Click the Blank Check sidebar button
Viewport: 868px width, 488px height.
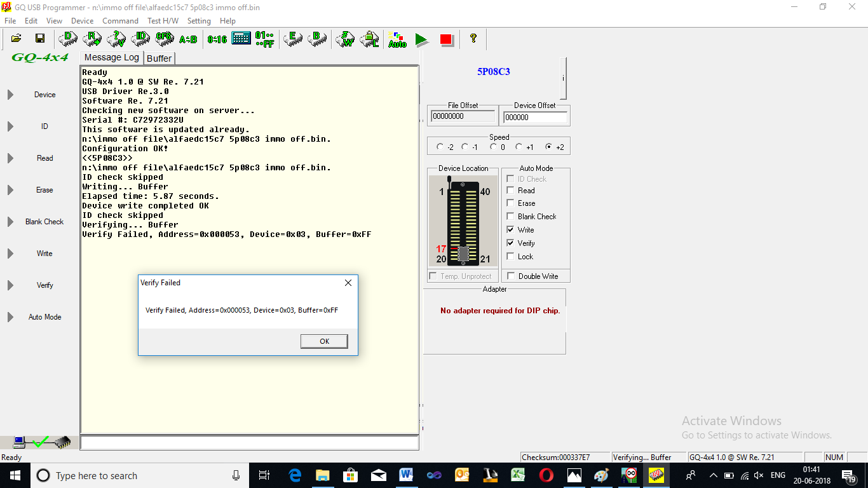coord(44,222)
